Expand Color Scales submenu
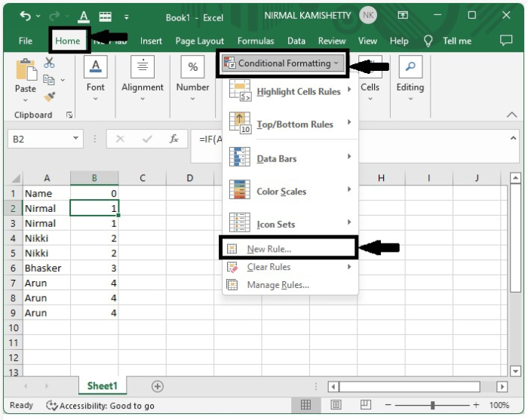The image size is (528, 420). (x=290, y=192)
